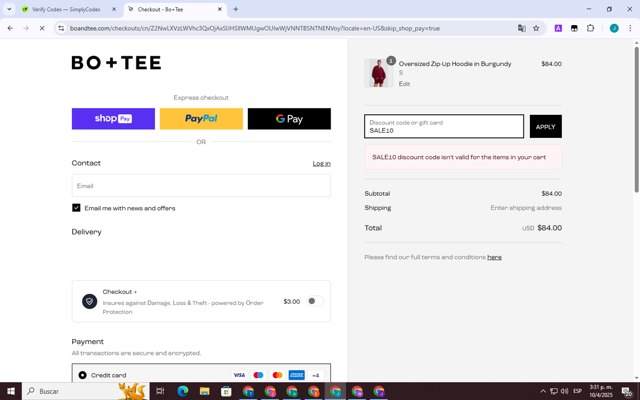Open Task View on the taskbar
640x400 pixels.
160,391
